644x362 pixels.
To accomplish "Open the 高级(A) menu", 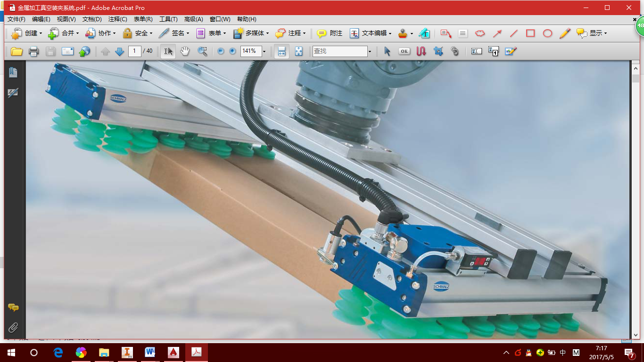I will (x=194, y=19).
